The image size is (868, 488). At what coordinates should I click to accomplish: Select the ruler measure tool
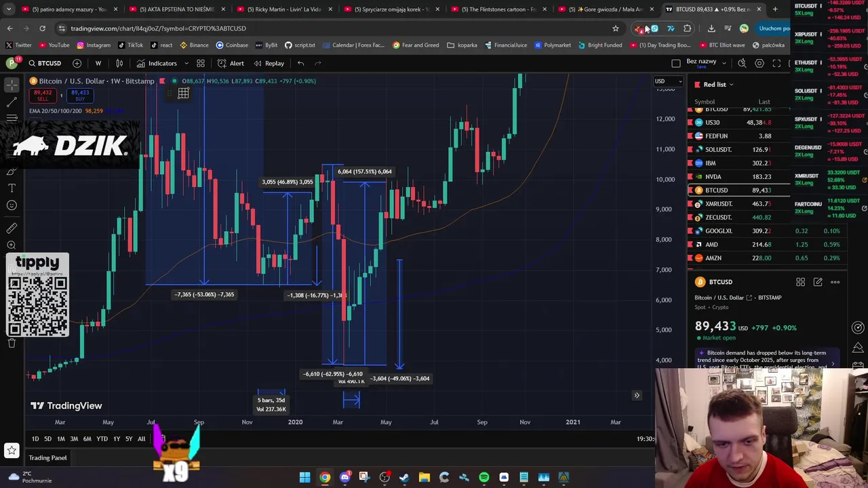pyautogui.click(x=12, y=228)
